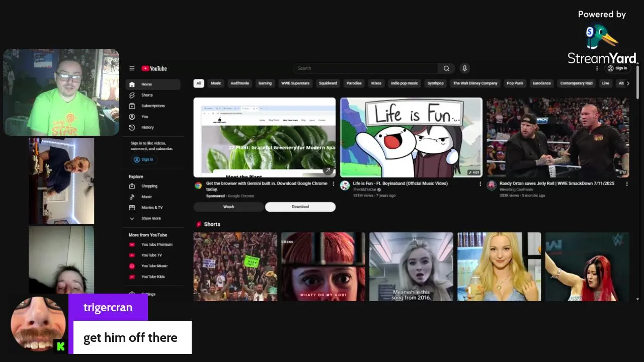The image size is (644, 362).
Task: Select the Parodies category chip
Action: [x=354, y=83]
